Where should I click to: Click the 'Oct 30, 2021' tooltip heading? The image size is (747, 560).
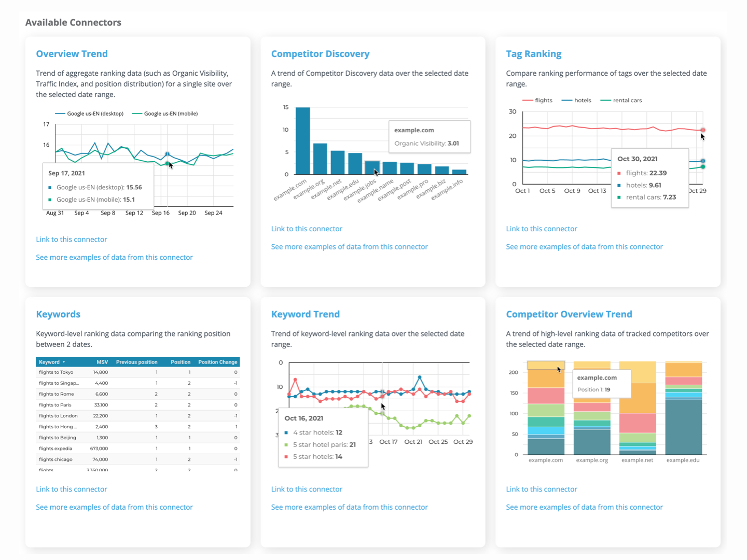pos(637,159)
